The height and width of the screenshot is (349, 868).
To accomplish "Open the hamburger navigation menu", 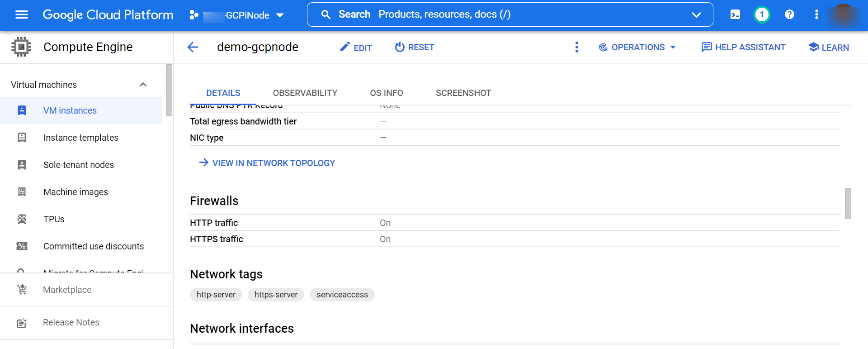I will pos(22,14).
